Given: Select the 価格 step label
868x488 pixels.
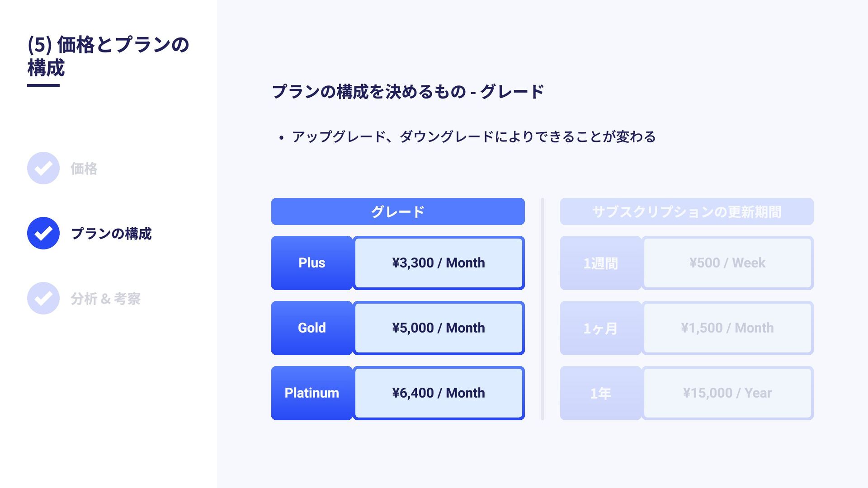Looking at the screenshot, I should 84,169.
